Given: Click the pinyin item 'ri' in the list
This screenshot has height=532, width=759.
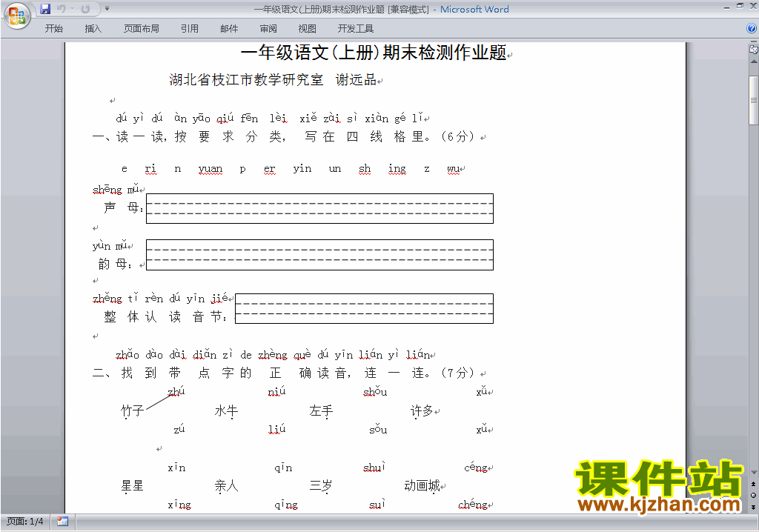Looking at the screenshot, I should [x=150, y=168].
